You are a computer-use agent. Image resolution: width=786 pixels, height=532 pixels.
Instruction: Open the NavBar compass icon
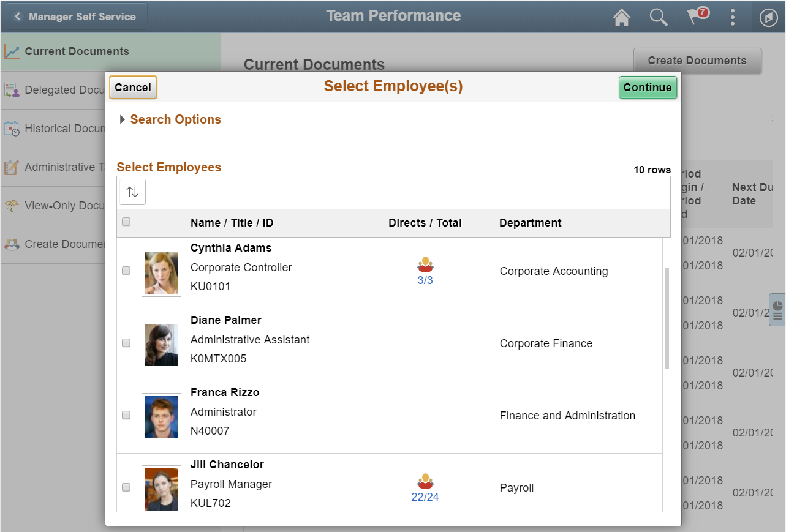click(768, 18)
